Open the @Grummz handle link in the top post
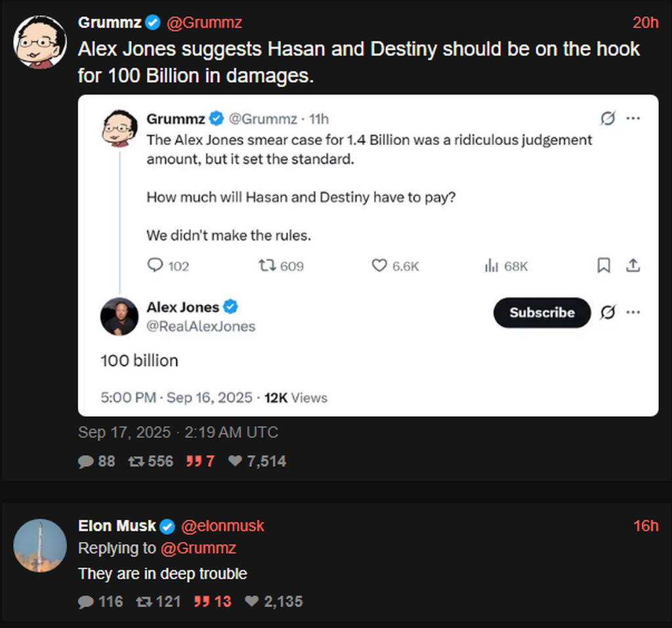672x628 pixels. pyautogui.click(x=204, y=22)
